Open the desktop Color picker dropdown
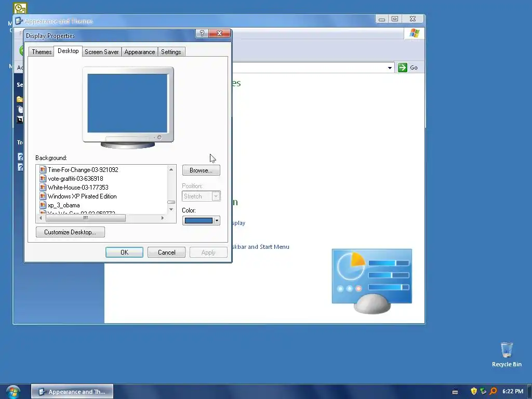Viewport: 532px width, 399px height. 201,220
